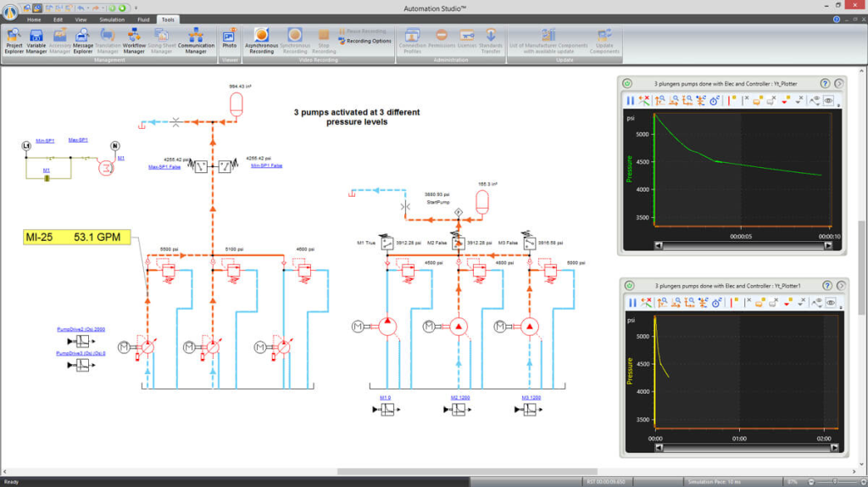This screenshot has height=487, width=868.
Task: Click the help icon at ribbon right end
Action: [837, 20]
